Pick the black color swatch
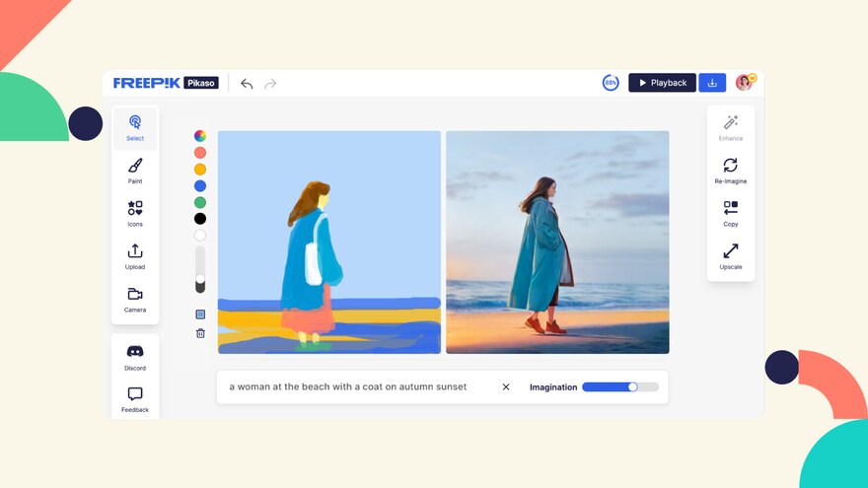This screenshot has width=868, height=488. tap(200, 219)
